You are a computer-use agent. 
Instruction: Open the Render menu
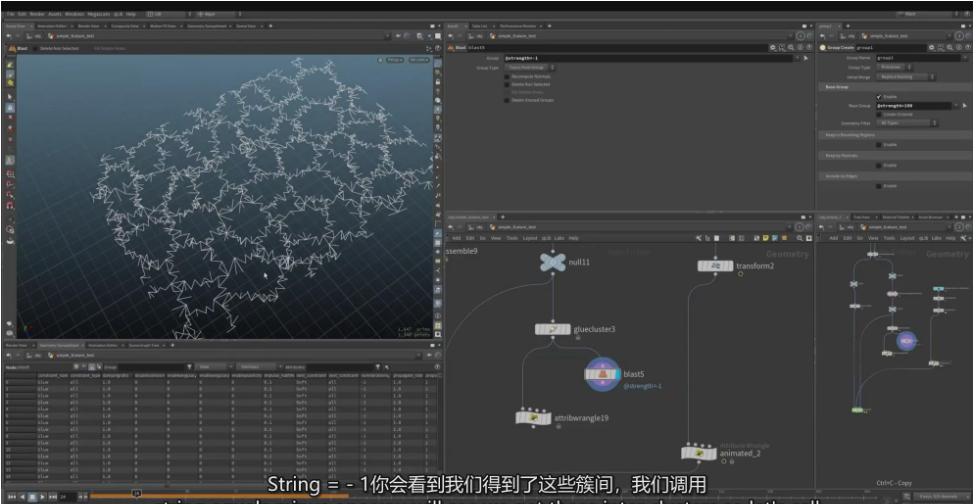click(x=37, y=14)
